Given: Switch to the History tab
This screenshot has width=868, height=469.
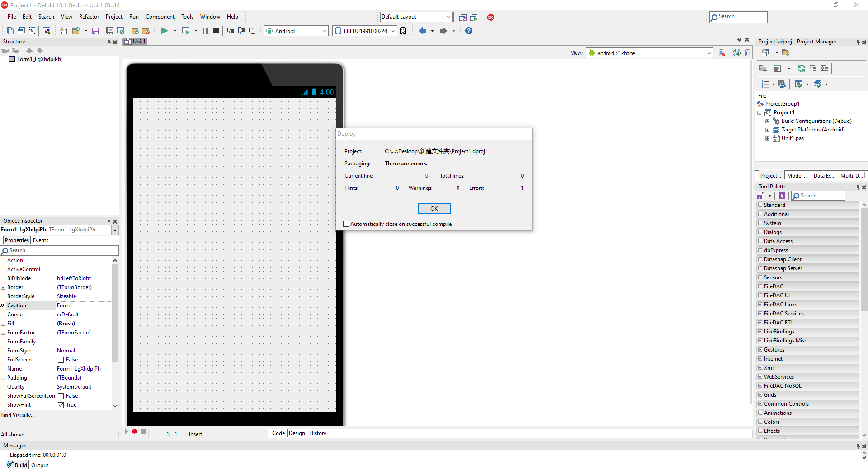Looking at the screenshot, I should pyautogui.click(x=318, y=433).
